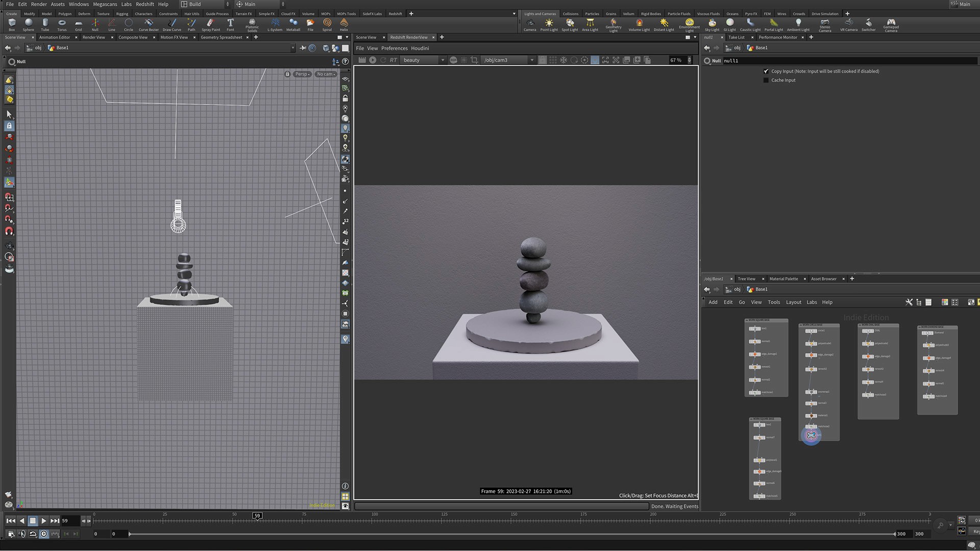Viewport: 980px width, 551px height.
Task: Switch to the Material Palette tab
Action: [x=783, y=279]
